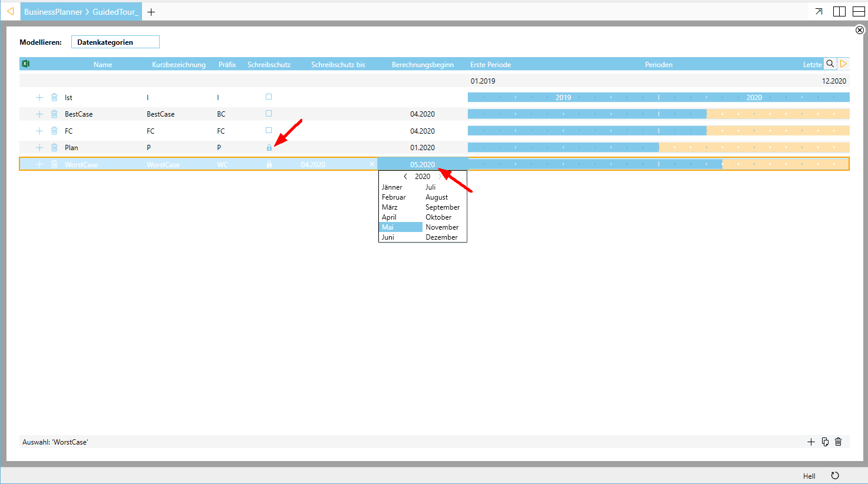Click the plus icon in the BestCase row

point(39,114)
